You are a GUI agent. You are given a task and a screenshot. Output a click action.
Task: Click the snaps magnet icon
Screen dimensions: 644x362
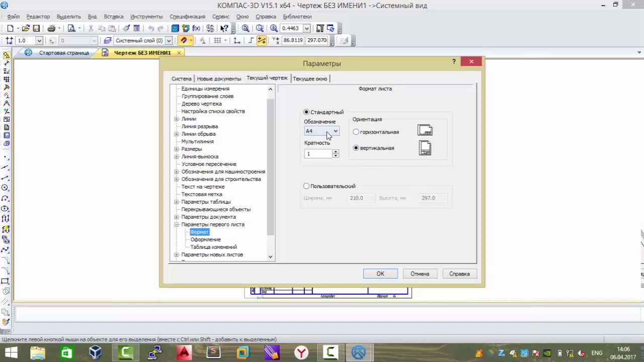[184, 41]
